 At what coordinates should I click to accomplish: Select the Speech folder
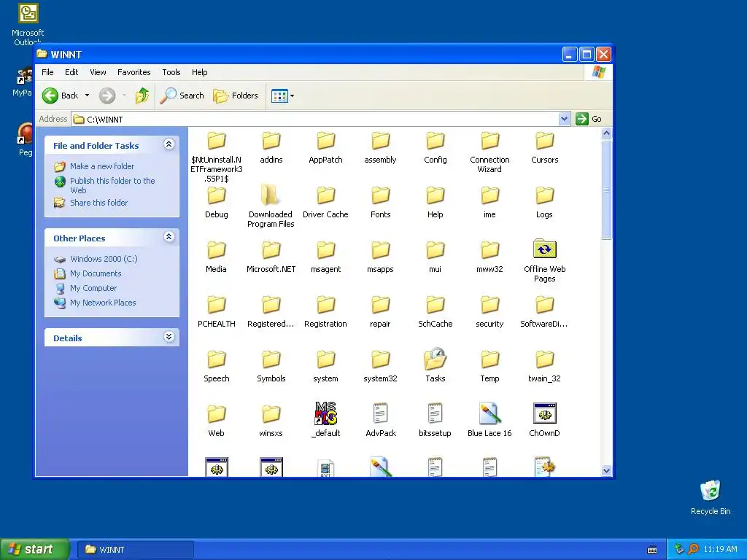(x=216, y=365)
